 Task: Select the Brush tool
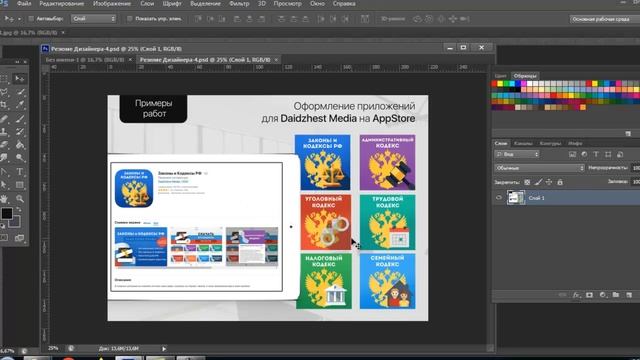19,119
